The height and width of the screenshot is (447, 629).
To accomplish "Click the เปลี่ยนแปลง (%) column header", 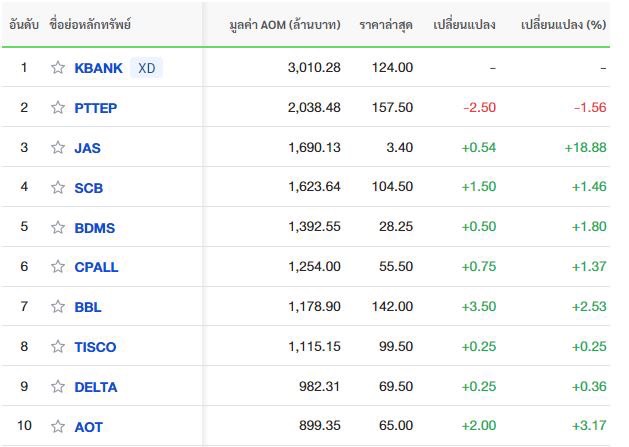I will (564, 24).
